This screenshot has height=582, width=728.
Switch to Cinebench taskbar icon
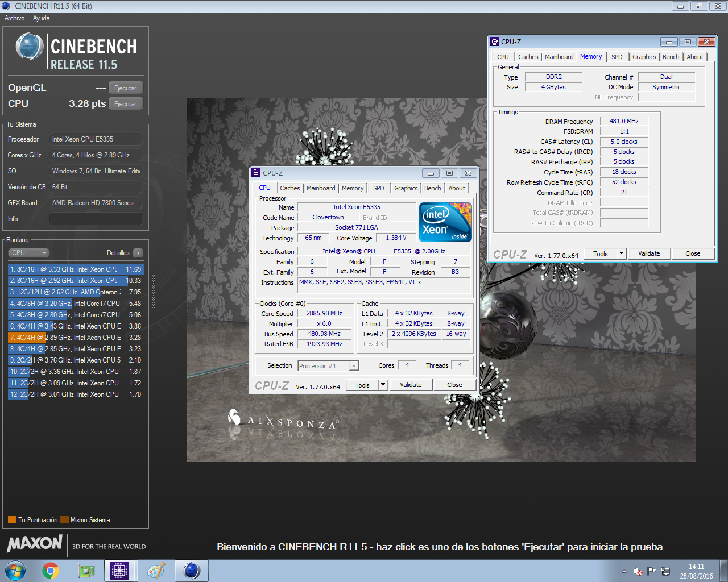[x=192, y=571]
